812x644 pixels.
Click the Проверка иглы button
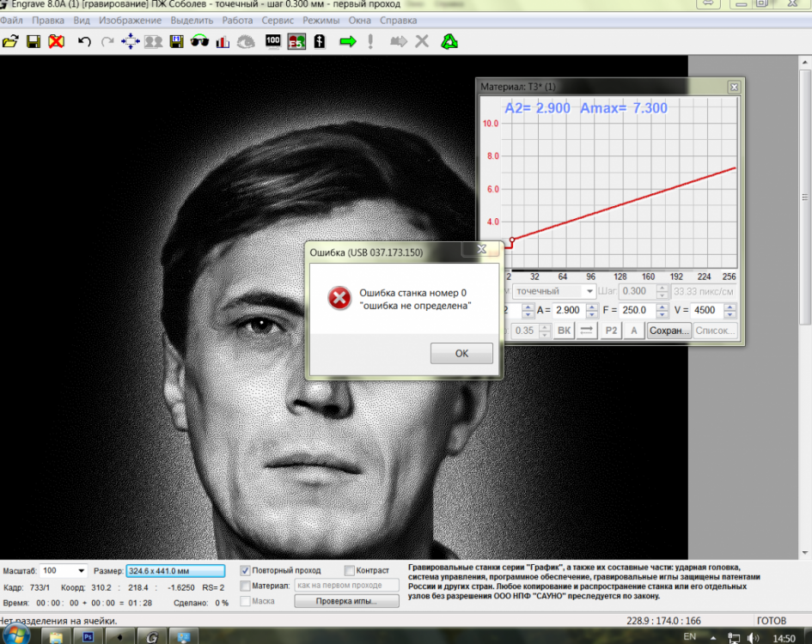pos(346,601)
